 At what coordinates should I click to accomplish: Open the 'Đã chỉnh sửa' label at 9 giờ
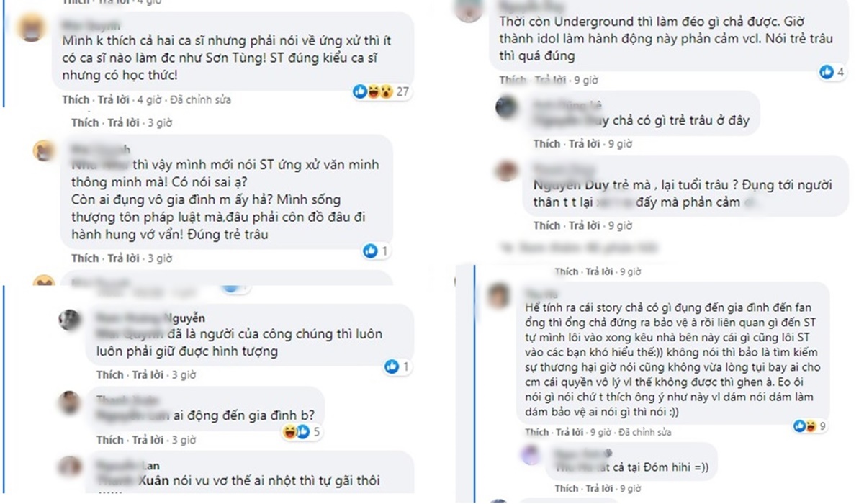(x=644, y=432)
